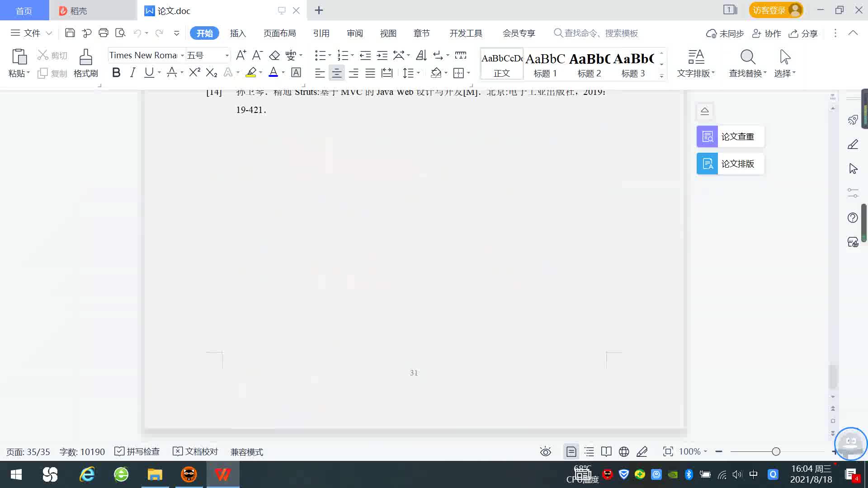Image resolution: width=868 pixels, height=488 pixels.
Task: Switch to the 插入 (Insert) ribbon tab
Action: point(238,33)
